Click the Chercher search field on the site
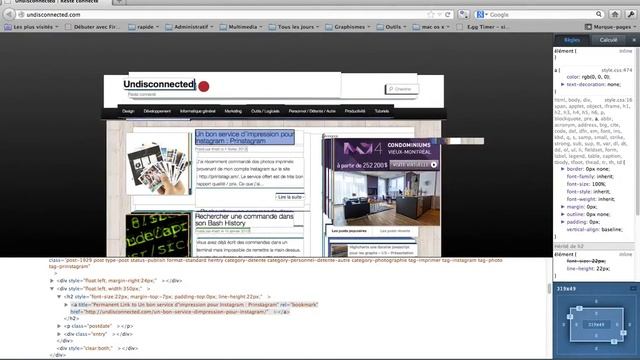Image resolution: width=640 pixels, height=360 pixels. pos(402,89)
